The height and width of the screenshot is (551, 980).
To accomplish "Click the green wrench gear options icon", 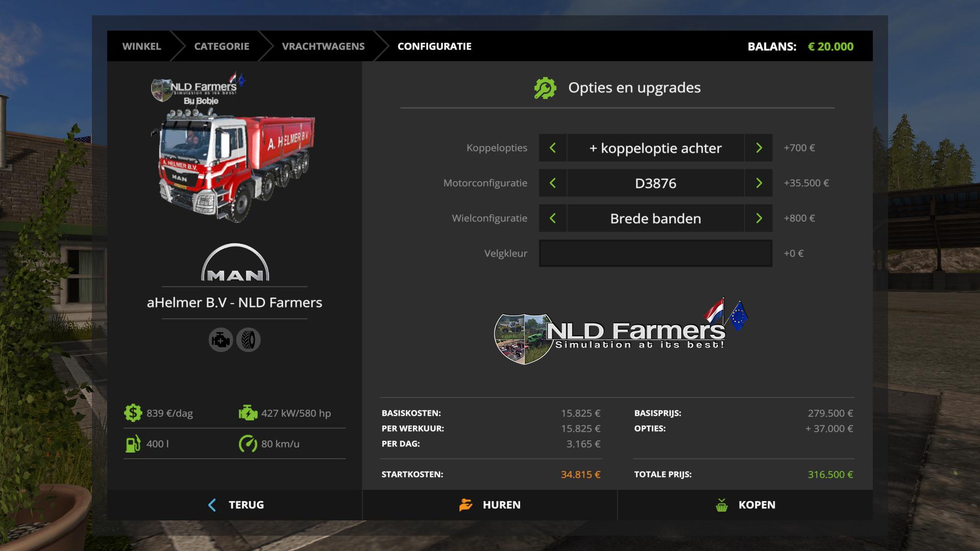I will [545, 88].
